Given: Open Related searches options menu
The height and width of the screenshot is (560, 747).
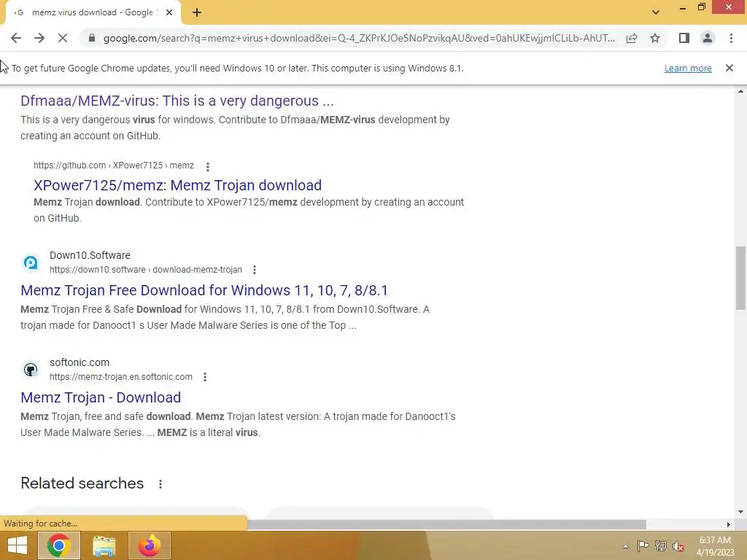Looking at the screenshot, I should pyautogui.click(x=160, y=484).
